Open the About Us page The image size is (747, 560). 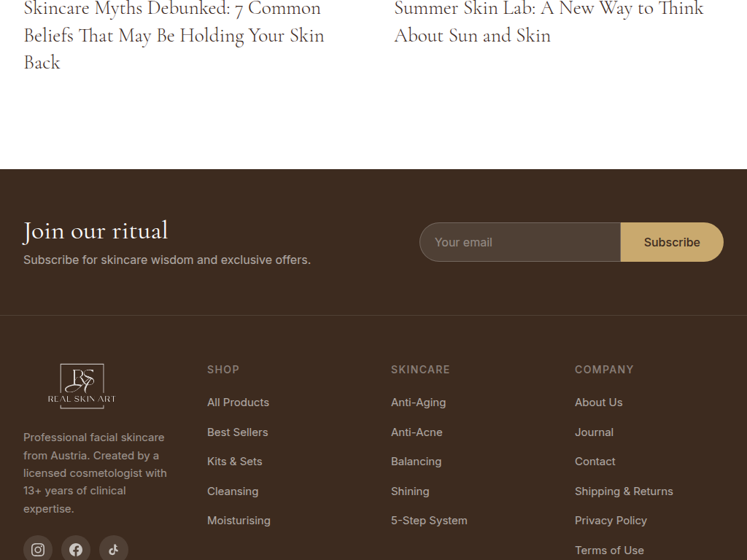[x=598, y=402]
